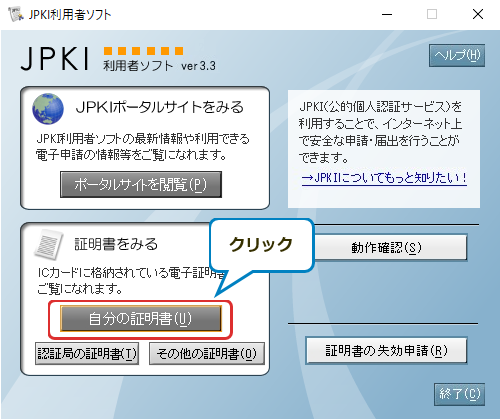Click the orange squares logo decoration
The height and width of the screenshot is (420, 500).
[x=143, y=51]
